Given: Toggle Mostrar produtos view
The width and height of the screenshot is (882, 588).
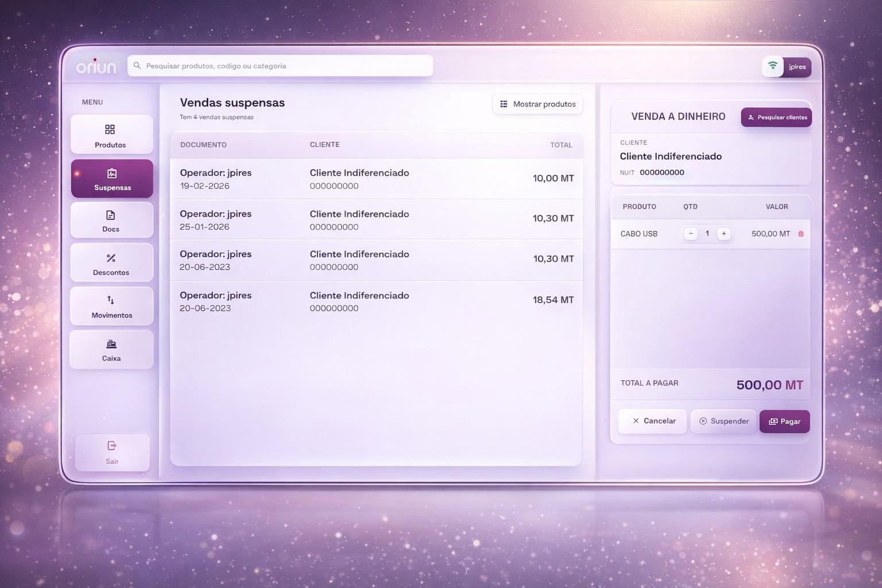Looking at the screenshot, I should 537,104.
